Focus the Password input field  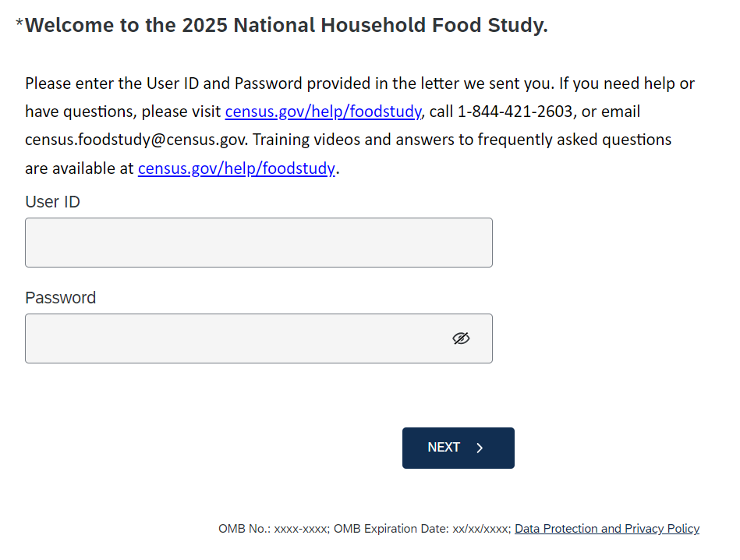point(234,338)
